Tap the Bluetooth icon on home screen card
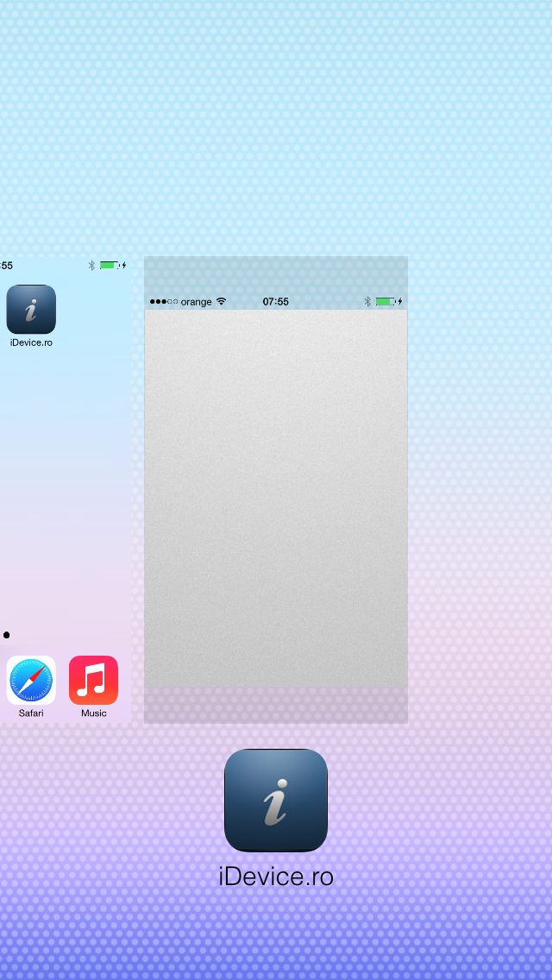552x980 pixels. coord(91,265)
